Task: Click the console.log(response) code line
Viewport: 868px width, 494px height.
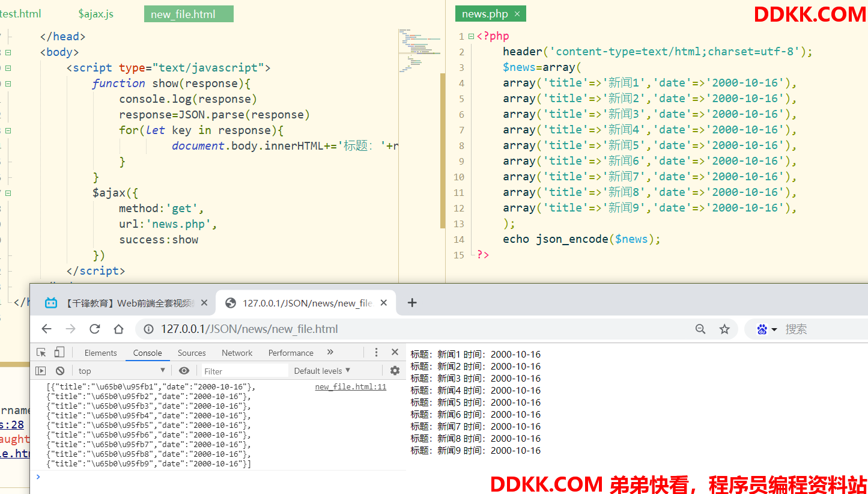Action: click(x=188, y=99)
